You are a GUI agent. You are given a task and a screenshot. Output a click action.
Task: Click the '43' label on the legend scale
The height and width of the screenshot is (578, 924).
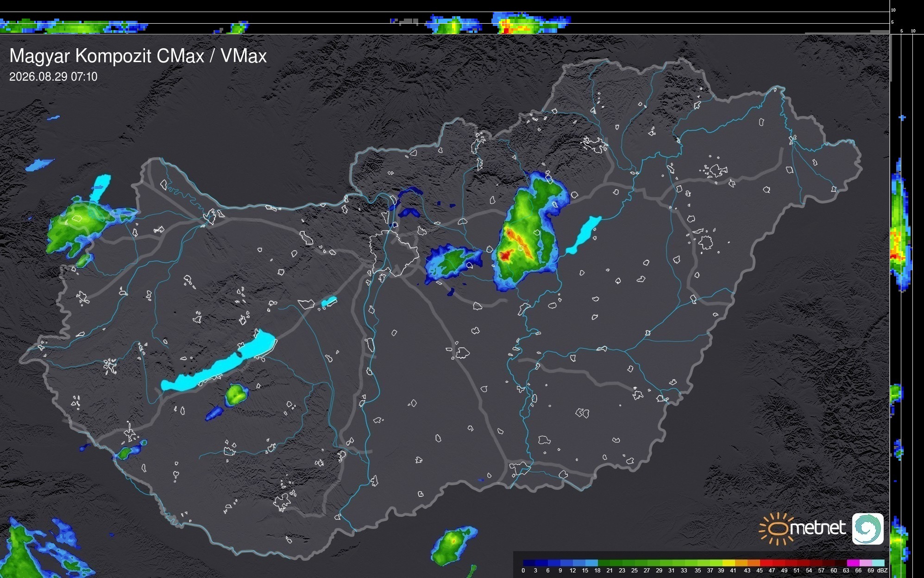[x=747, y=571]
